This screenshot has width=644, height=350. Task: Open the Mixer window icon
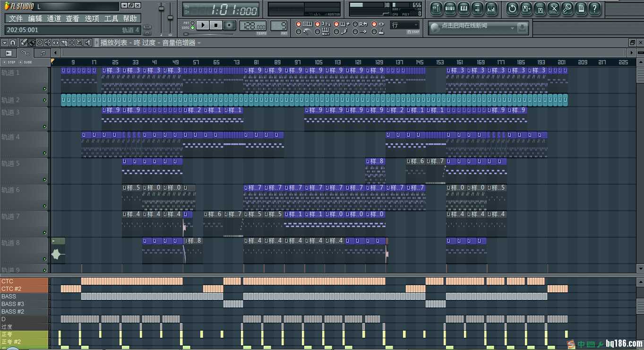click(x=491, y=9)
